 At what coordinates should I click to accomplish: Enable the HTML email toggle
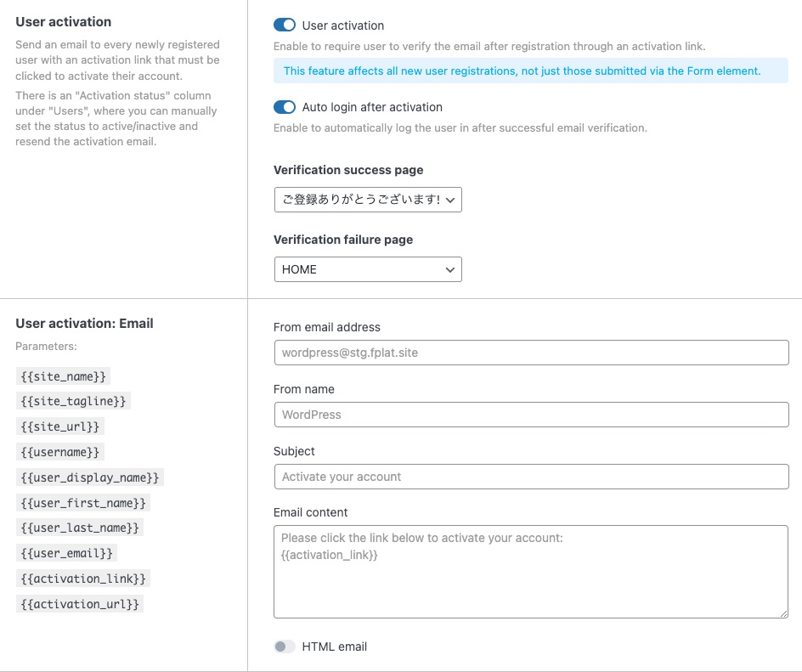[x=285, y=647]
